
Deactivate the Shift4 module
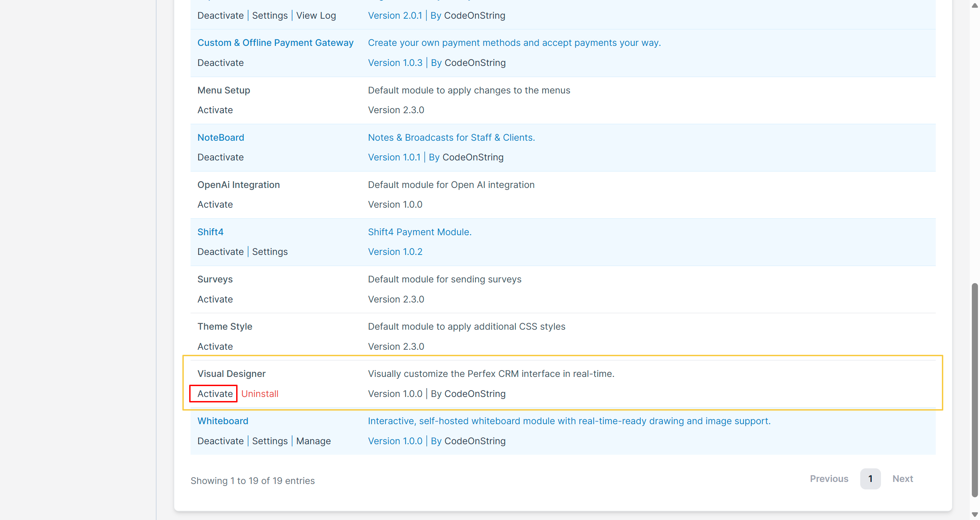(x=220, y=251)
